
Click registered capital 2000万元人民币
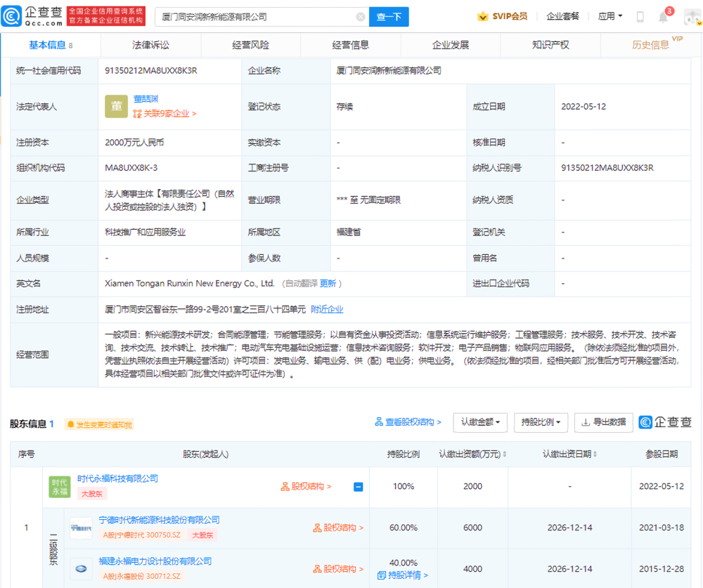134,143
